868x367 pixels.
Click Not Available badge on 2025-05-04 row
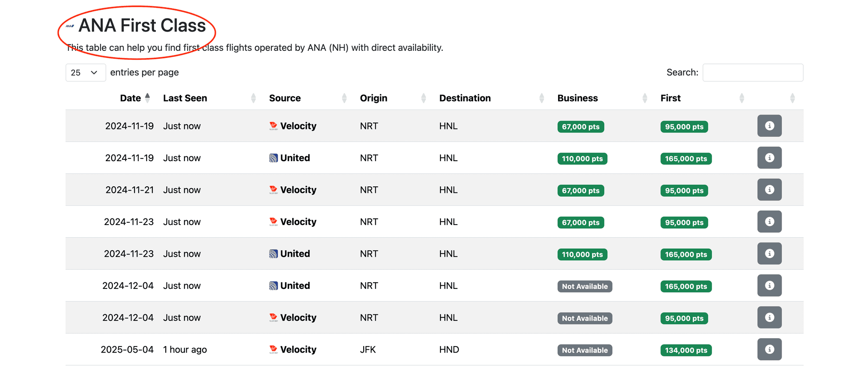(585, 350)
